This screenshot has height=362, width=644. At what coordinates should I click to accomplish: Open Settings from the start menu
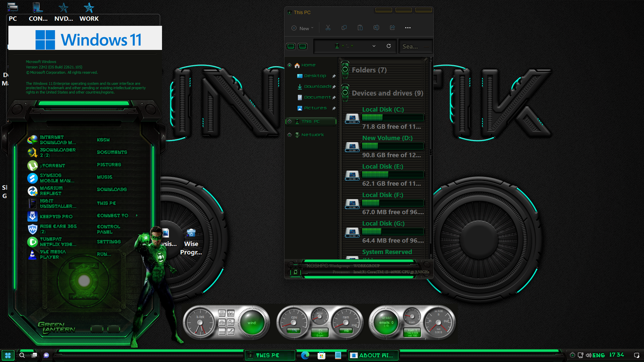pos(109,242)
